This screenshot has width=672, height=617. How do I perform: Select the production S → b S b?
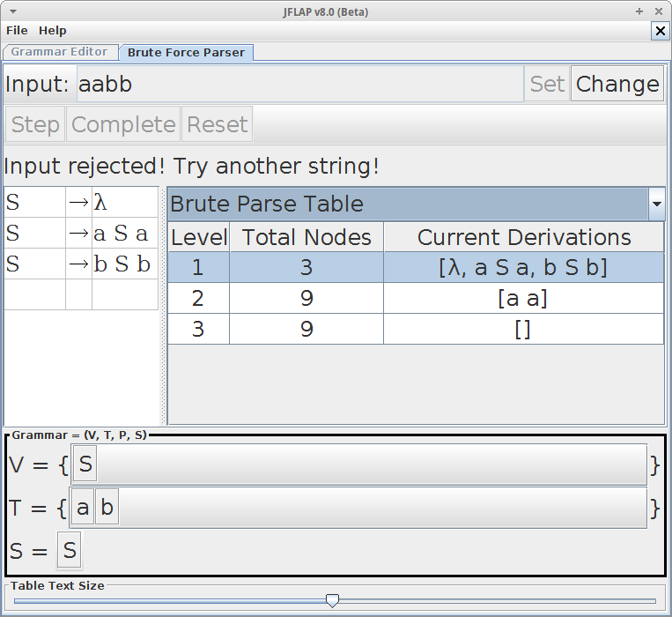81,264
